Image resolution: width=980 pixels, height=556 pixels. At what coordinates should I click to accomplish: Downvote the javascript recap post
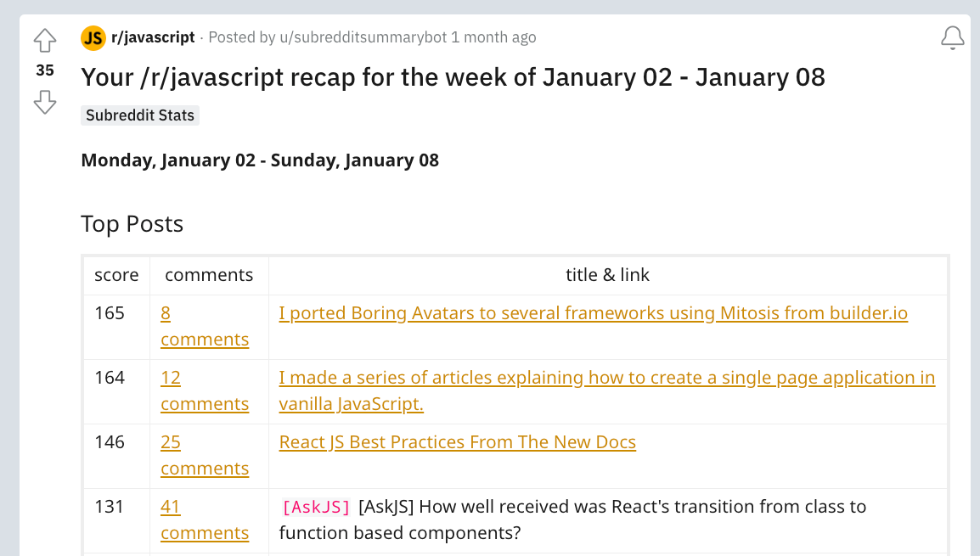pyautogui.click(x=45, y=103)
